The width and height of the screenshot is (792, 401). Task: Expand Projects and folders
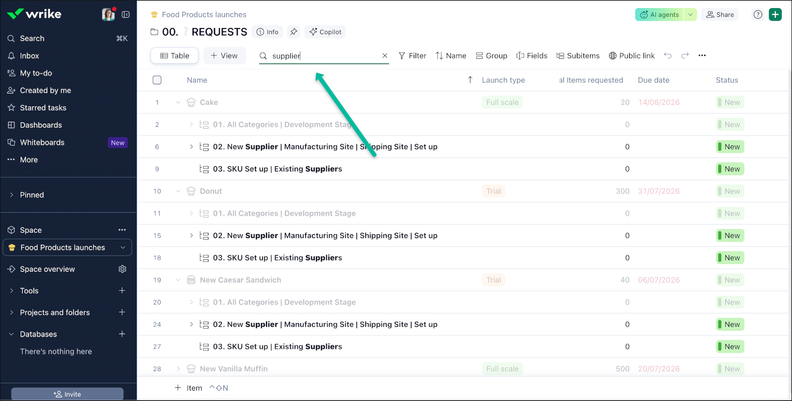pyautogui.click(x=11, y=313)
